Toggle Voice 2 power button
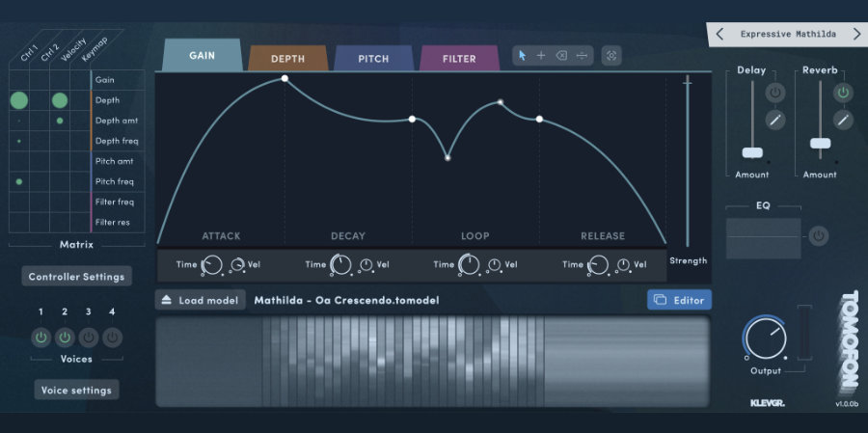Image resolution: width=868 pixels, height=433 pixels. pyautogui.click(x=65, y=338)
